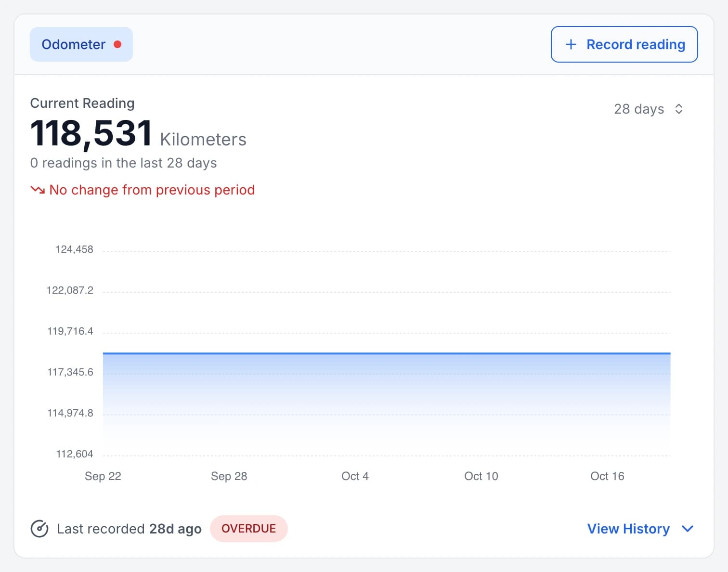Click the Kilometers unit label

203,139
